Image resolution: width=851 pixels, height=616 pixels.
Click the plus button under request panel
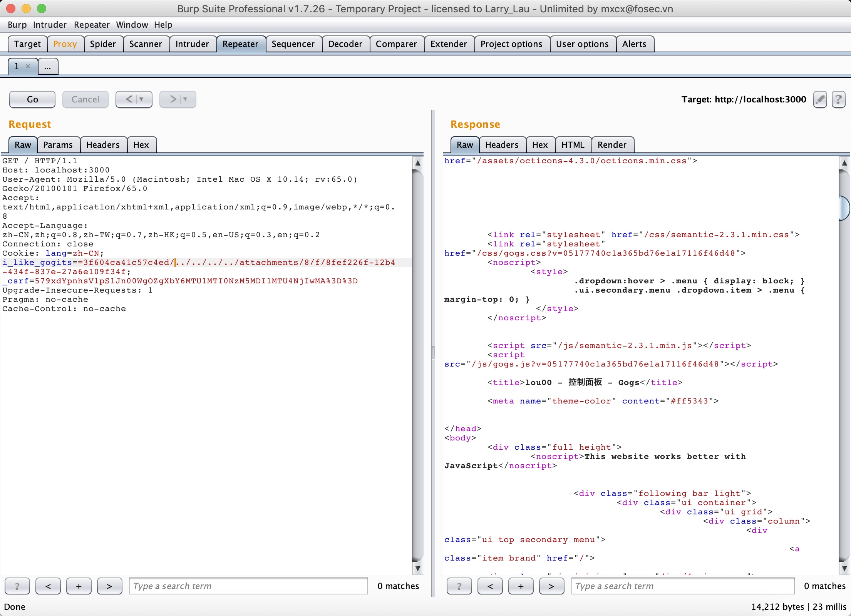click(79, 586)
